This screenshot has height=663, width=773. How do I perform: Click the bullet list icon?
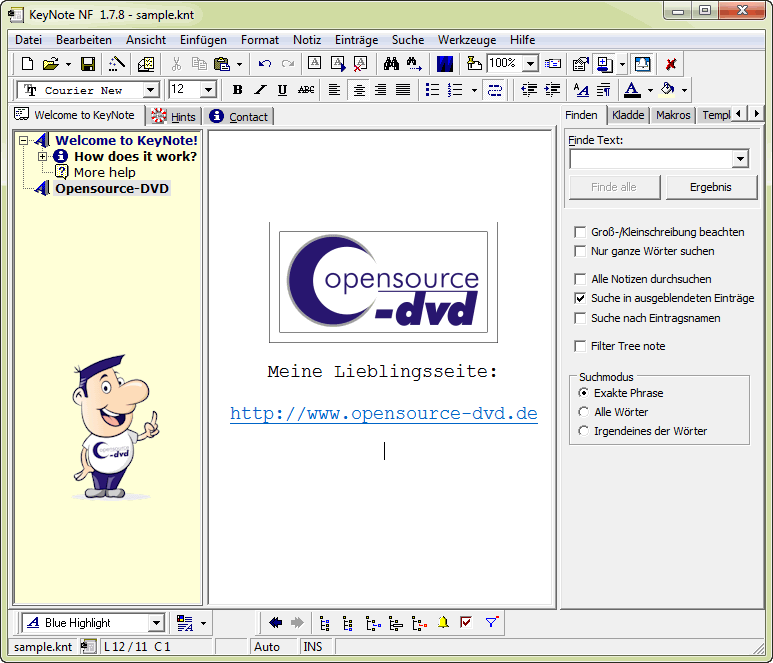pos(432,90)
